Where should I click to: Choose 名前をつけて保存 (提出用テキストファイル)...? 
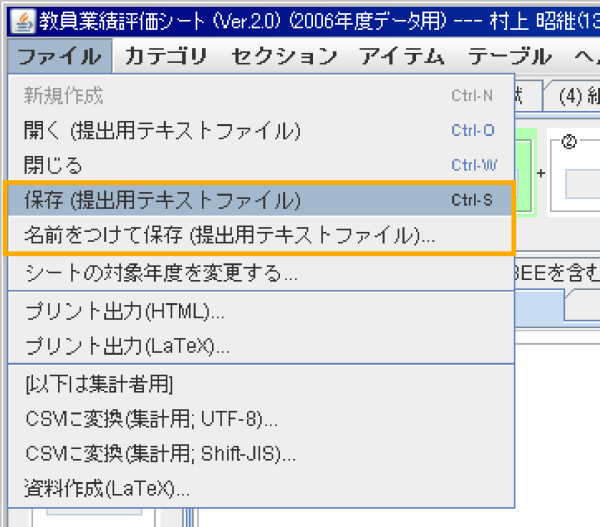(x=229, y=236)
